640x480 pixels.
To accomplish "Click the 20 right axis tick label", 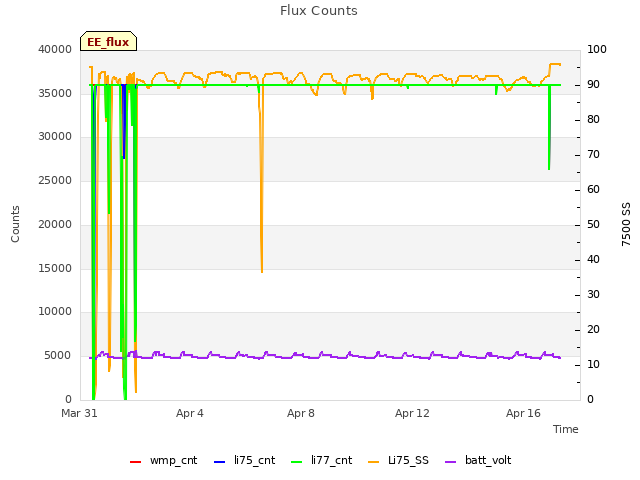I will click(x=593, y=329).
